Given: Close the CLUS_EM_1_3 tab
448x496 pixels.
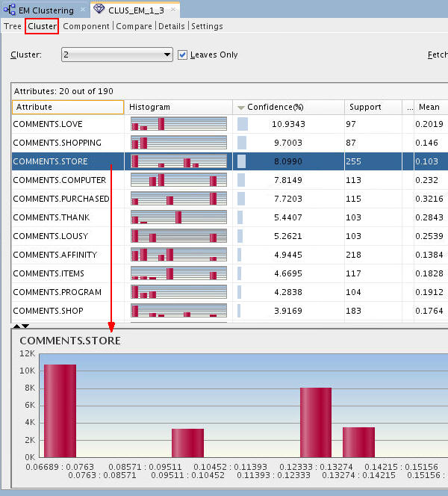Looking at the screenshot, I should click(x=173, y=10).
